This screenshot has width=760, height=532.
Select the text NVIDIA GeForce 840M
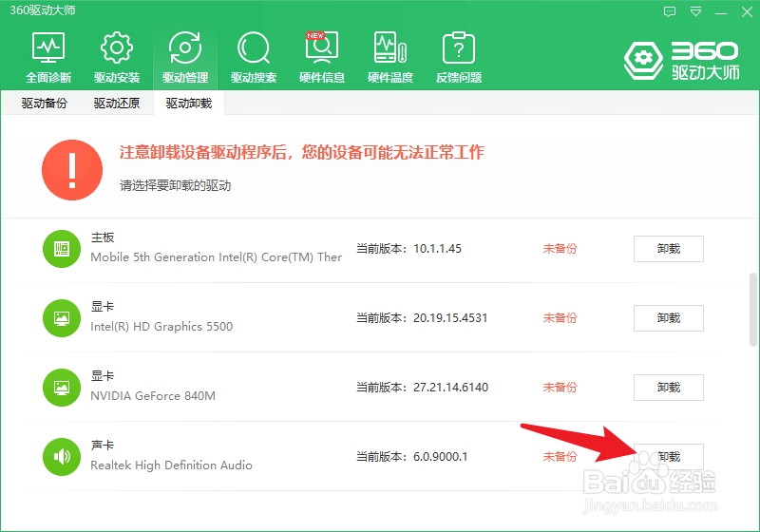click(153, 396)
